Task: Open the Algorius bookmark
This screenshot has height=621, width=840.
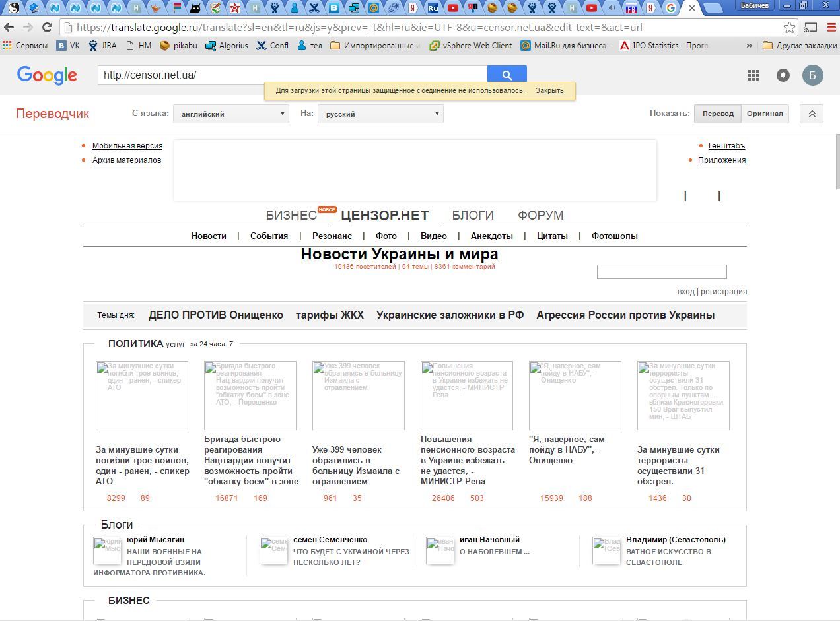Action: [x=227, y=46]
